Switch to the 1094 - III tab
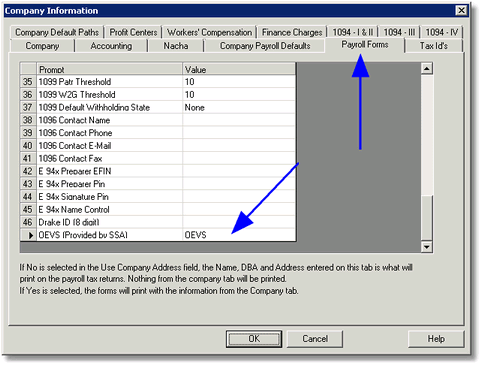The width and height of the screenshot is (482, 366). pos(399,32)
